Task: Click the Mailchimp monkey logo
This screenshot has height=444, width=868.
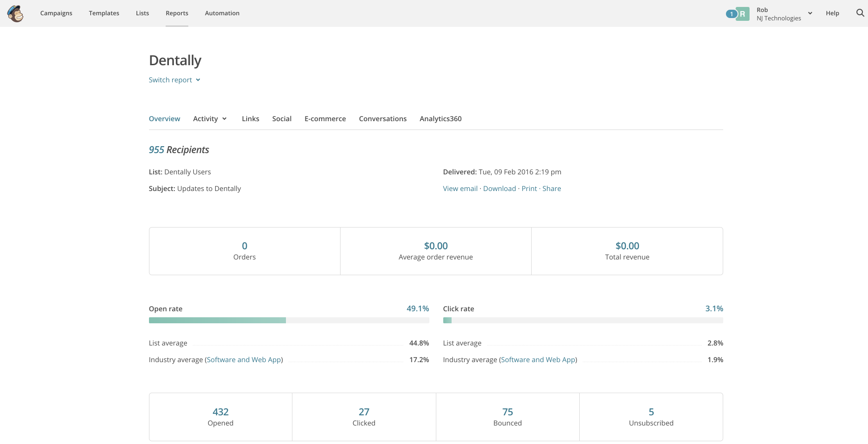Action: coord(16,13)
